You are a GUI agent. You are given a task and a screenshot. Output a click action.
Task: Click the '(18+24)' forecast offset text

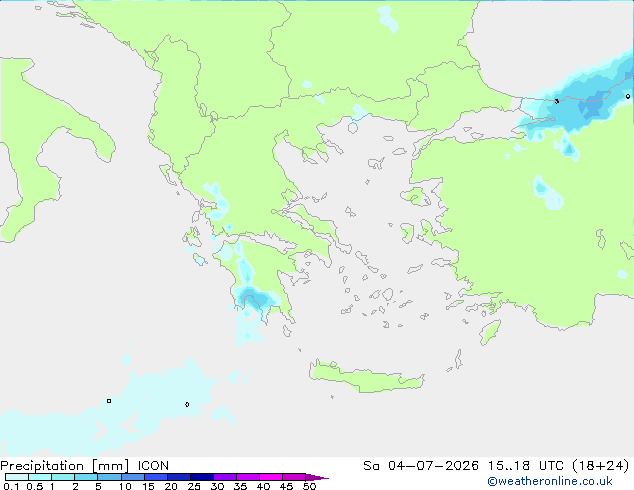point(601,466)
